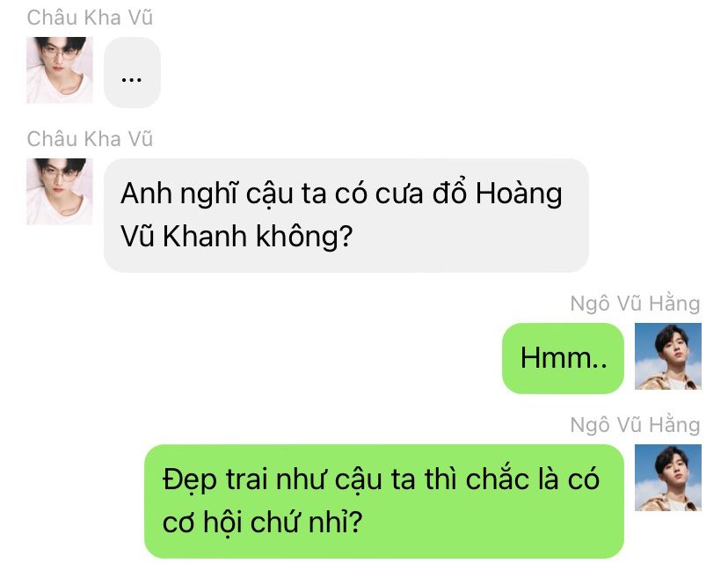Image resolution: width=728 pixels, height=571 pixels.
Task: Click Ngô Vũ Hằng name above the last message
Action: tap(635, 425)
